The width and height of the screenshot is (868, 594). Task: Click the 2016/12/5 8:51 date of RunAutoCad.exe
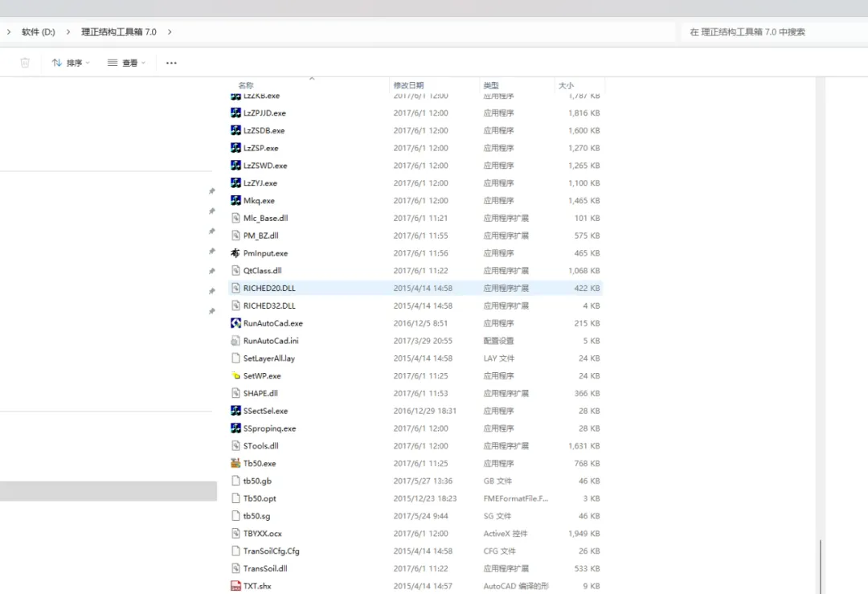click(x=420, y=323)
